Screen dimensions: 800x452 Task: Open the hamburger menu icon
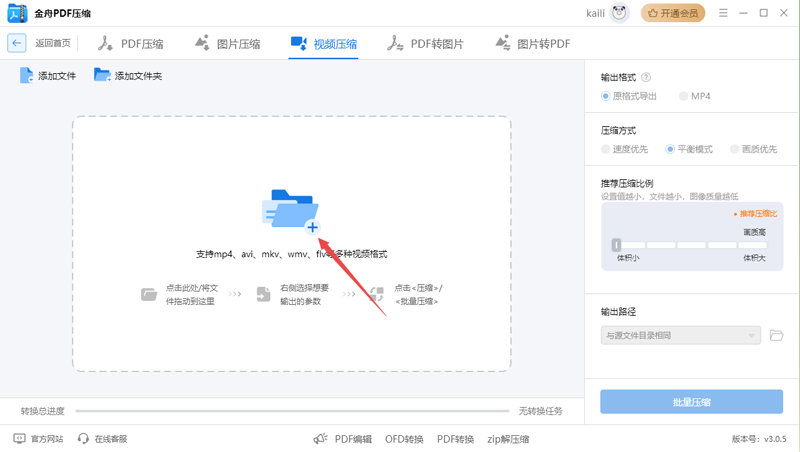tap(723, 13)
